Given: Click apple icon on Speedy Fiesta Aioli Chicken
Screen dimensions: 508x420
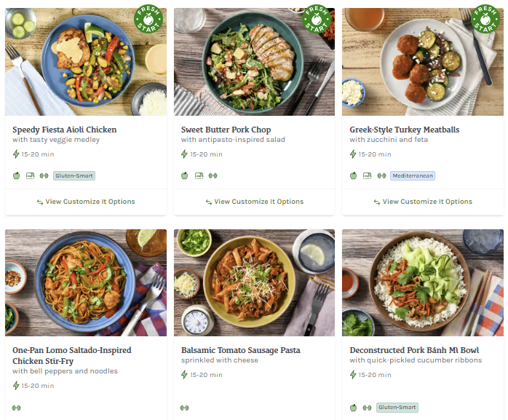Looking at the screenshot, I should pyautogui.click(x=17, y=175).
